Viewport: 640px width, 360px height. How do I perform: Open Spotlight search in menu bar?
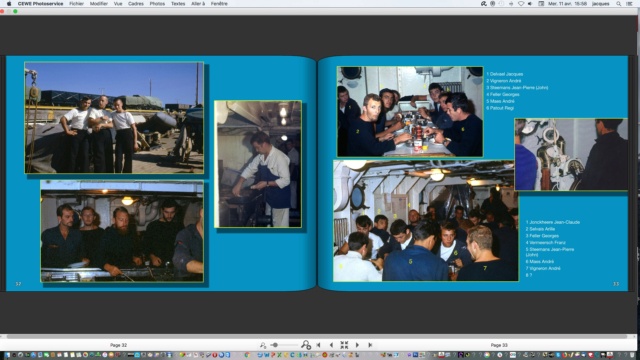[618, 4]
